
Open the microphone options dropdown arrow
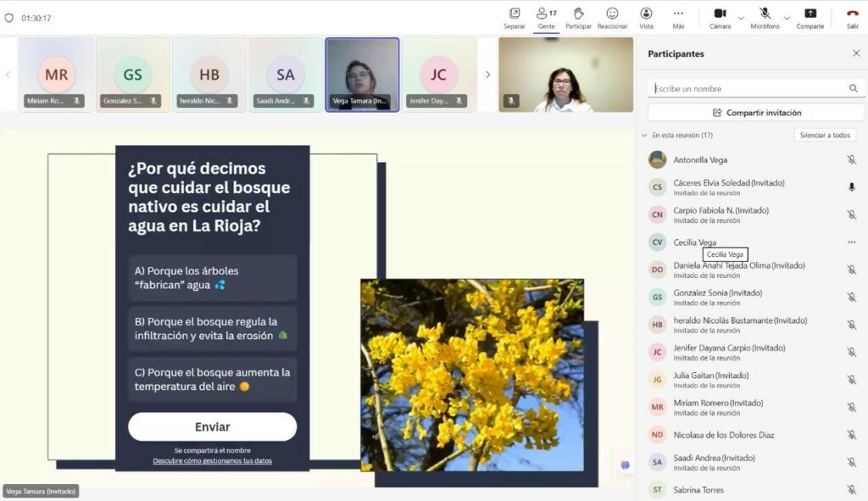(787, 17)
